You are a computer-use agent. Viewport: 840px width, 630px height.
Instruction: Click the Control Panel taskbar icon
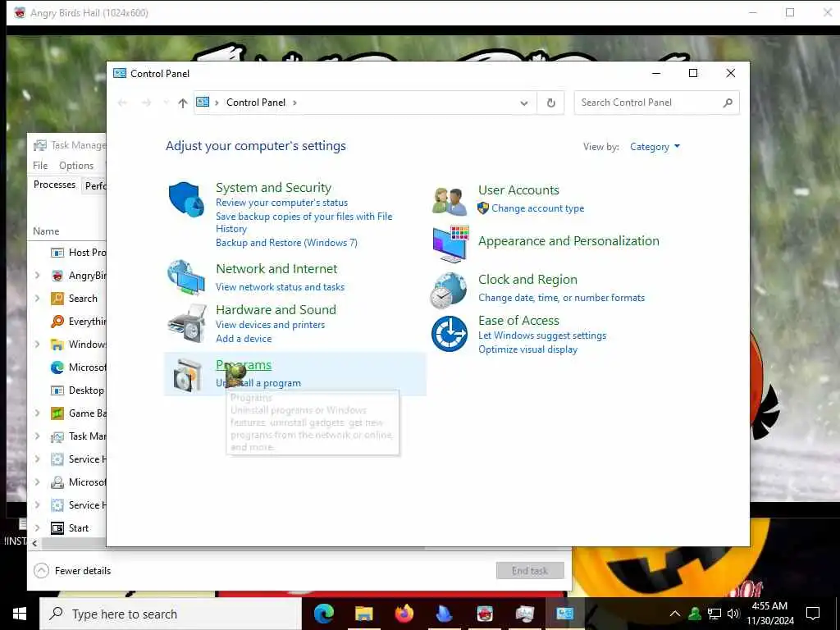[x=564, y=614]
